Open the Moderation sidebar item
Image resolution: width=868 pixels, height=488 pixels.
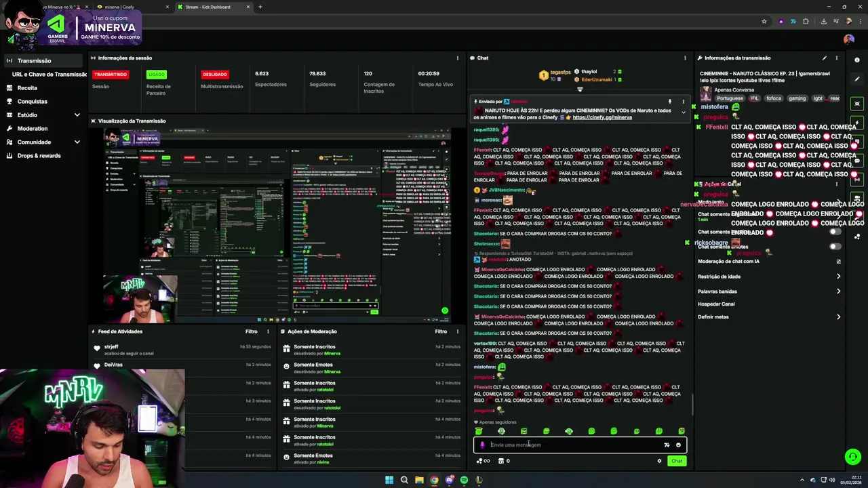pos(32,128)
